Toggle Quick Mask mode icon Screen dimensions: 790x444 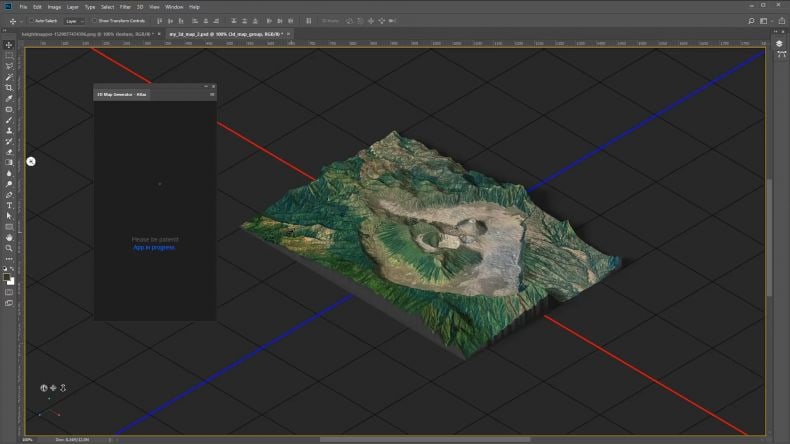click(x=9, y=292)
